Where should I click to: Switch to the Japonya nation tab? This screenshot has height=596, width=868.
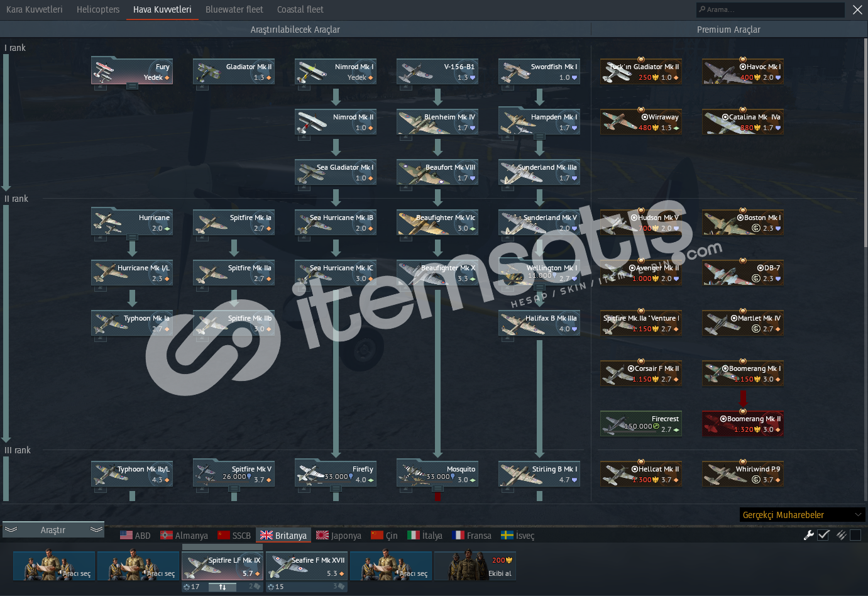click(339, 536)
